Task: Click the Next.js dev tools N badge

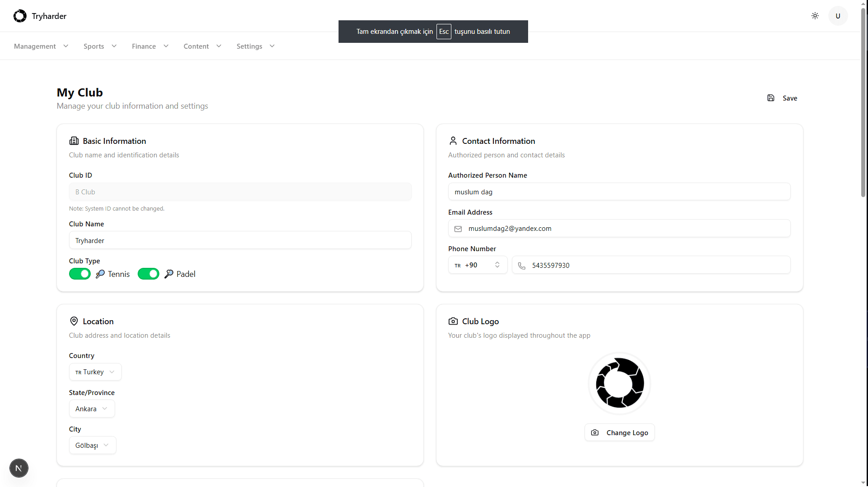Action: point(19,468)
